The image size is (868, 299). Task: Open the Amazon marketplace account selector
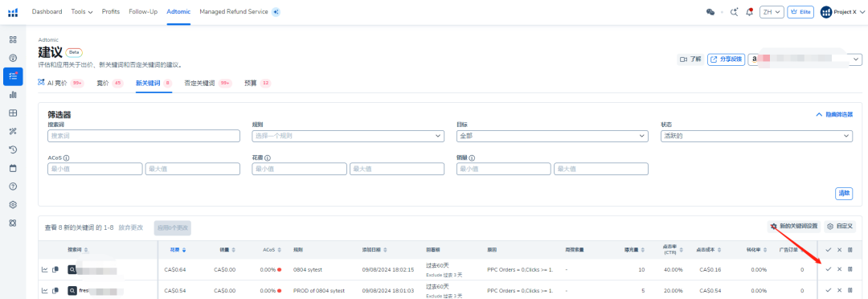(x=805, y=59)
